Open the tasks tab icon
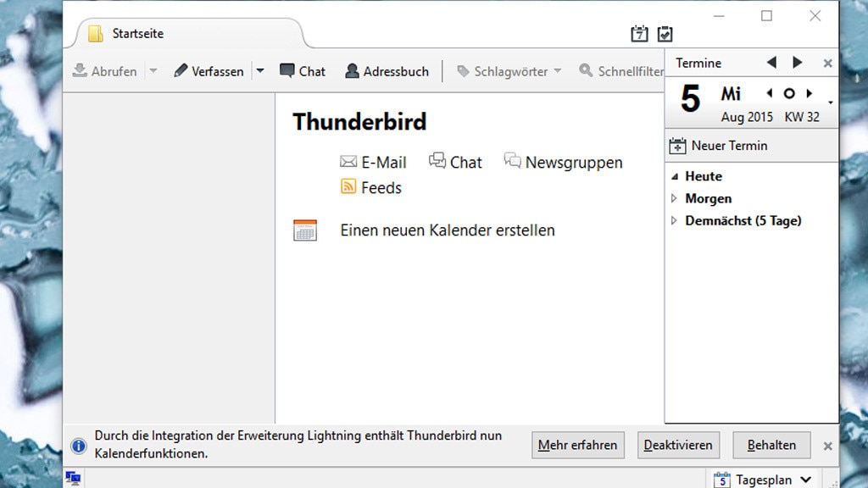The image size is (868, 488). click(665, 34)
